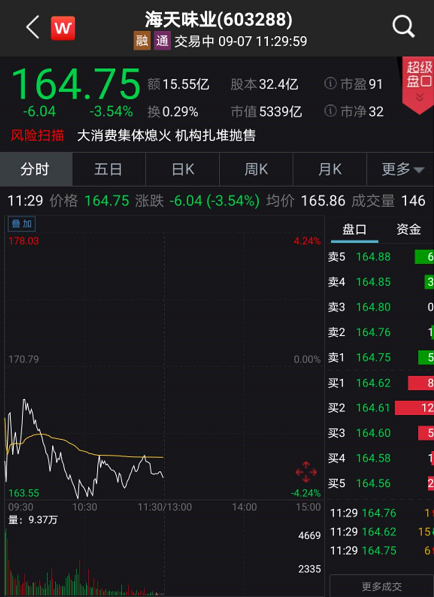Tap the info icon beside 市净
Image resolution: width=434 pixels, height=597 pixels.
pos(330,111)
